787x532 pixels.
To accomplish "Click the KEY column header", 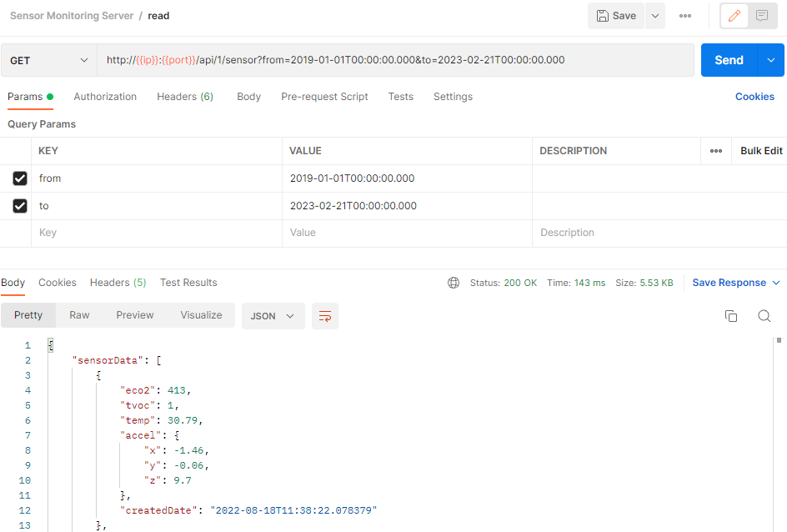I will click(48, 151).
